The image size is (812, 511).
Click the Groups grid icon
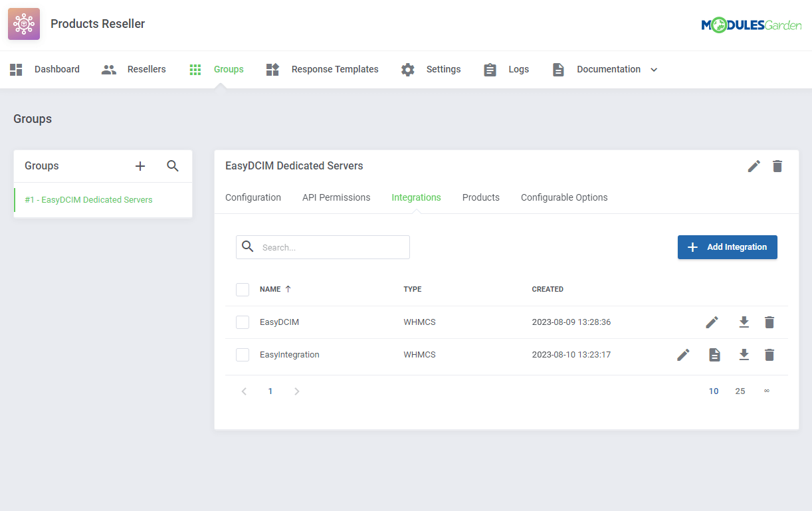point(195,69)
